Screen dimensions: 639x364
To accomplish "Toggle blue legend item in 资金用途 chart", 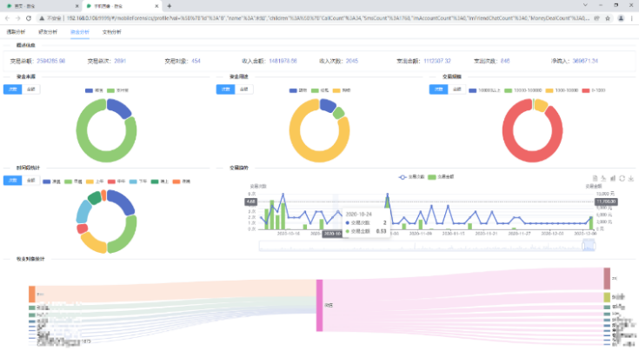I will click(298, 90).
